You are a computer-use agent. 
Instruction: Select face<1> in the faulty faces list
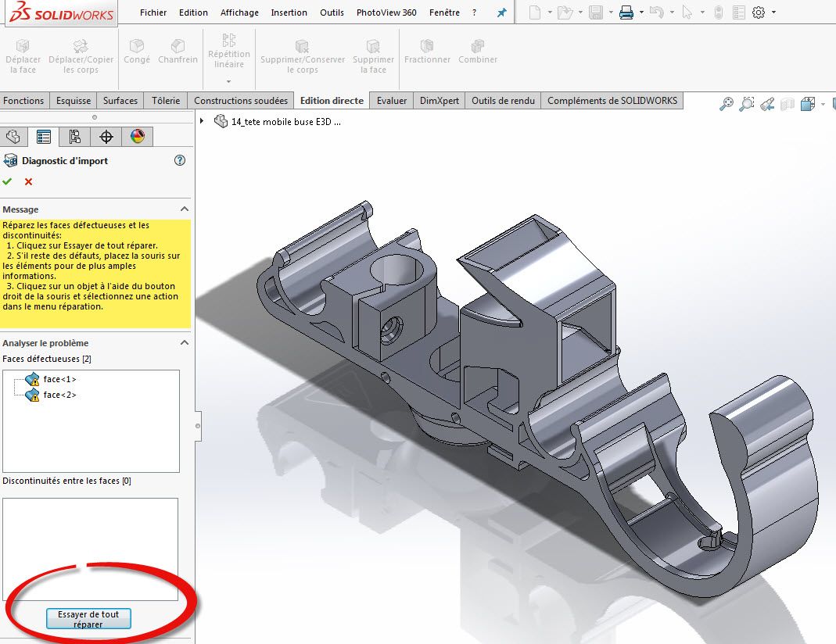[x=59, y=379]
